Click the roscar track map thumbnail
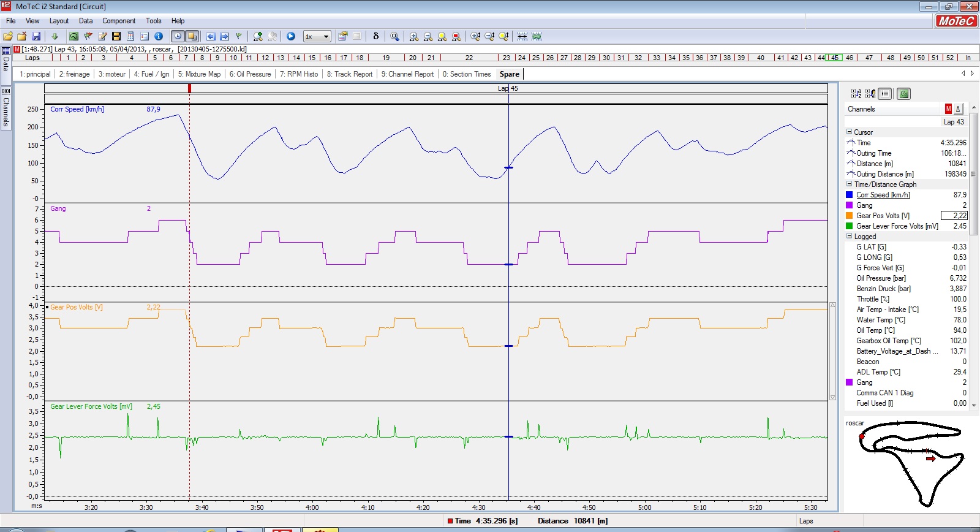This screenshot has width=980, height=532. click(x=911, y=463)
